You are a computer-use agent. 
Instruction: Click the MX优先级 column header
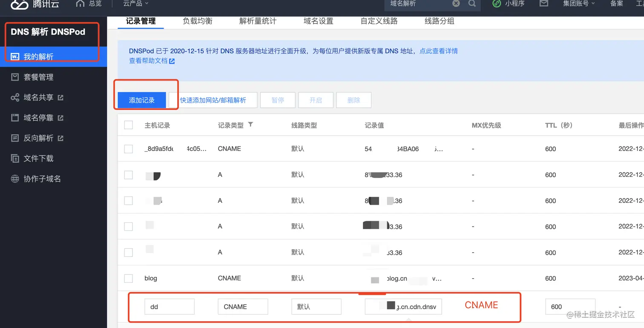point(486,126)
